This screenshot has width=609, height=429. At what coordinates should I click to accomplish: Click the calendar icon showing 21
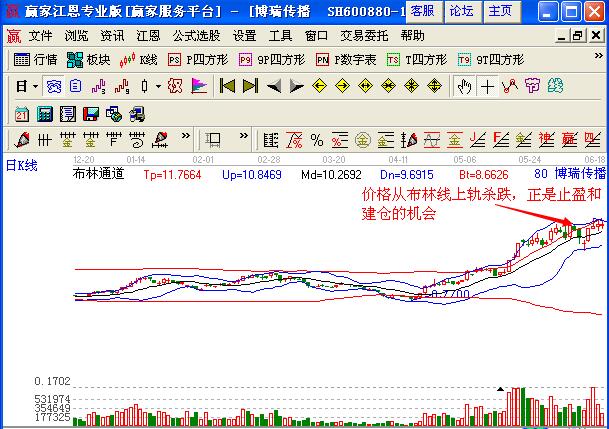pos(21,113)
